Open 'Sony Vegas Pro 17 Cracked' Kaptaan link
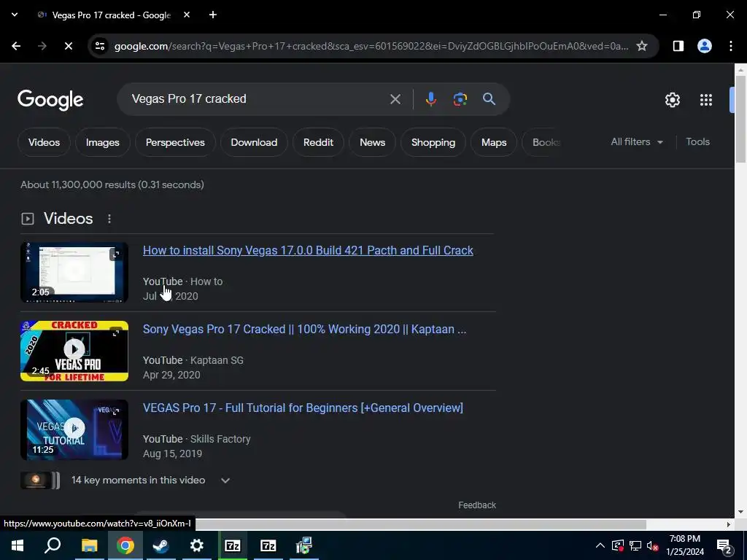Screen dimensions: 747x560 click(304, 329)
